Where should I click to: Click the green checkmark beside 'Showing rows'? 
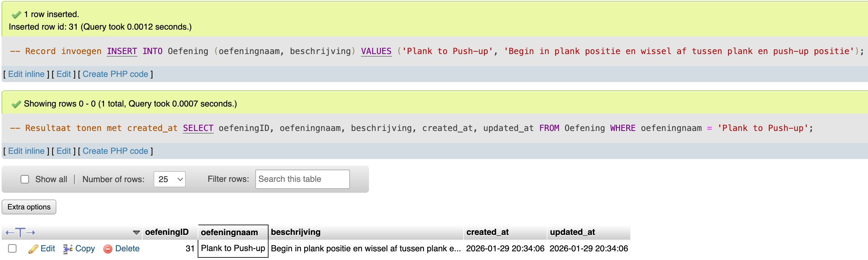pos(16,104)
